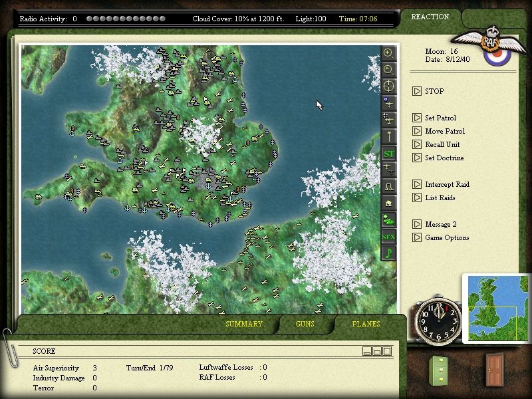Select the crosshair center map icon
The width and height of the screenshot is (532, 399).
click(x=389, y=86)
